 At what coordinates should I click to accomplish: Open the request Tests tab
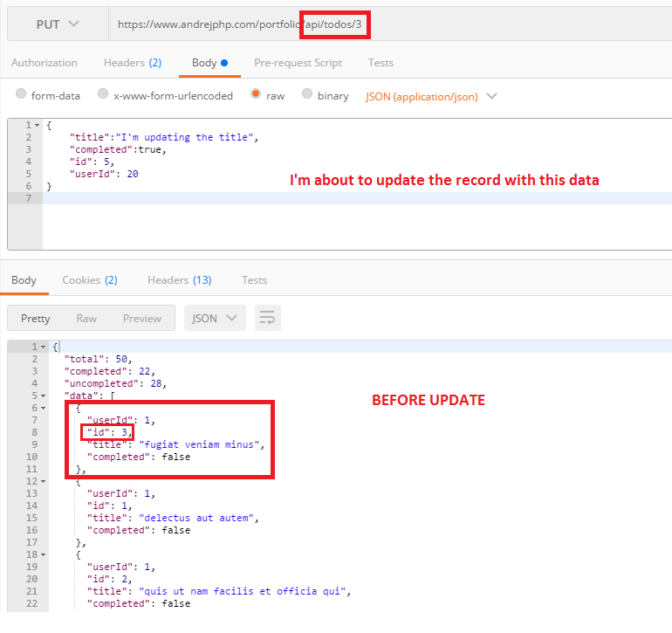(x=381, y=63)
